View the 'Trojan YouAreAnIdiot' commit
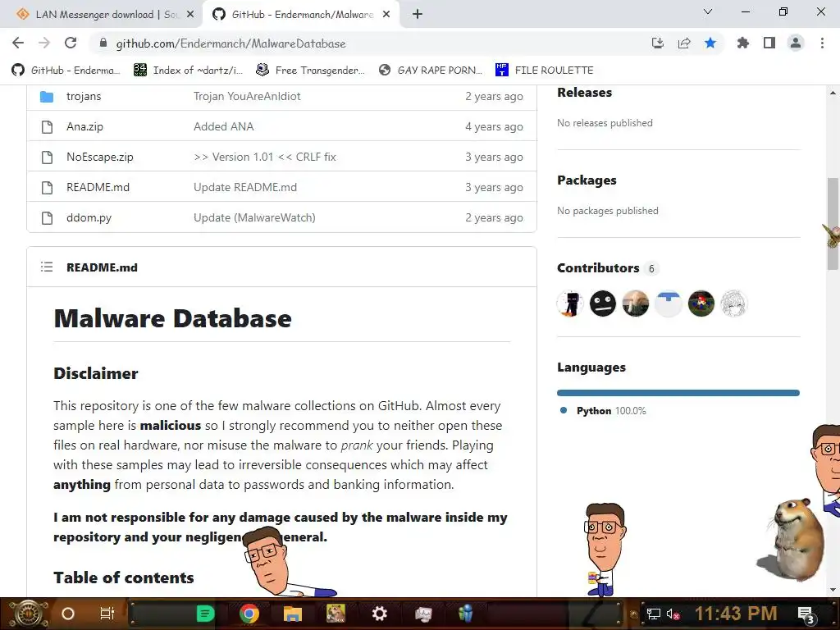 pos(247,97)
